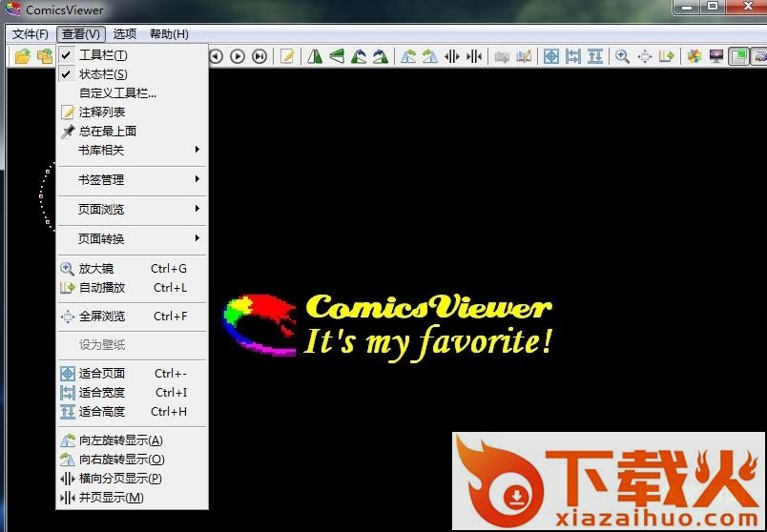Click the yellow note icon in toolbar

click(287, 56)
